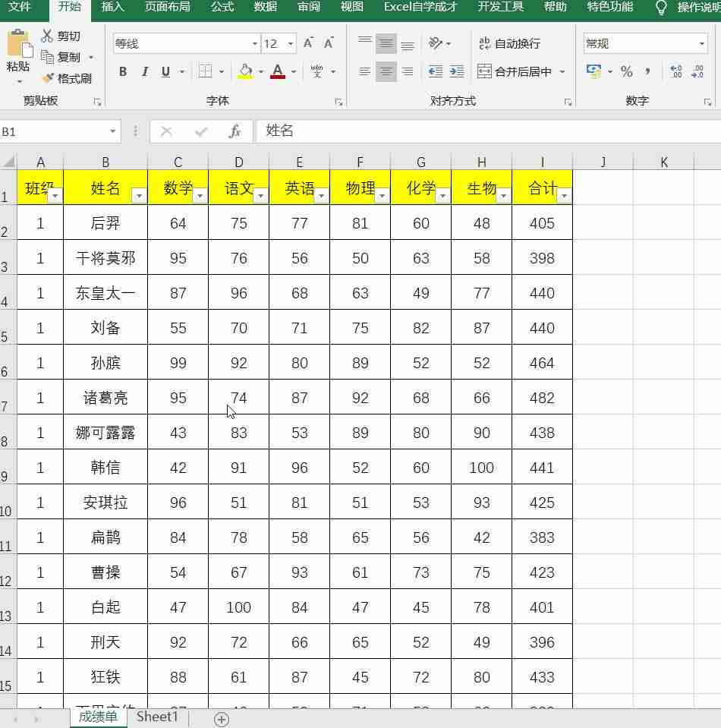The width and height of the screenshot is (721, 728).
Task: Click select-all corner triangle
Action: coord(8,162)
